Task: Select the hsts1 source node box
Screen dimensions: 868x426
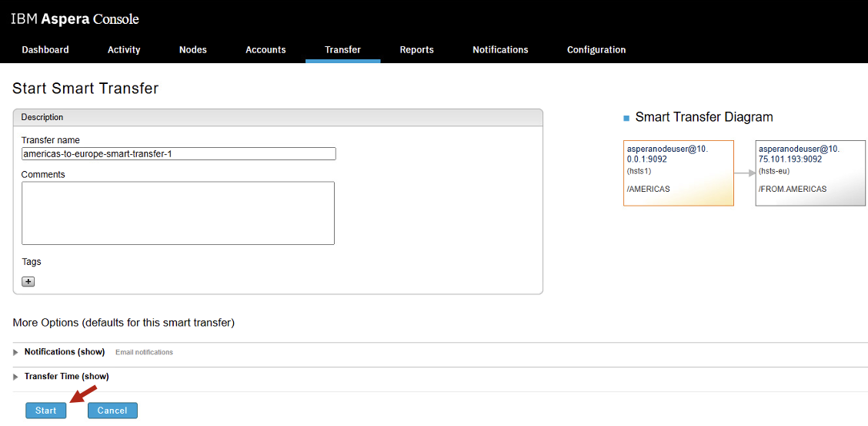Action: 679,173
